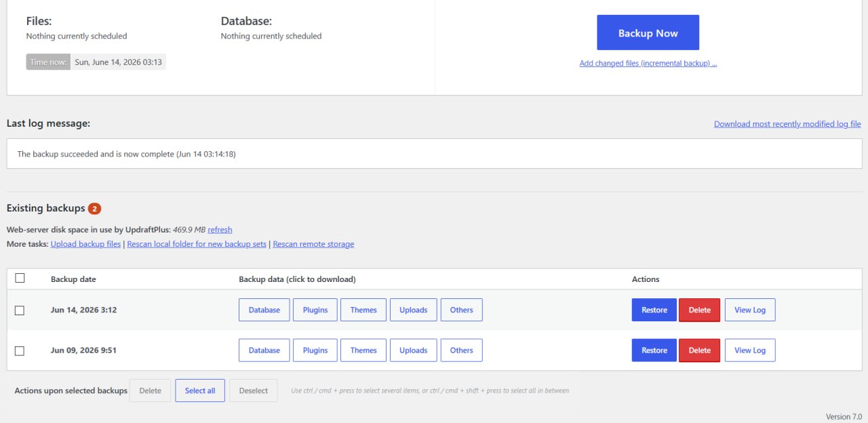Screen dimensions: 868x423
Task: Click the existing backups count badge
Action: (94, 208)
